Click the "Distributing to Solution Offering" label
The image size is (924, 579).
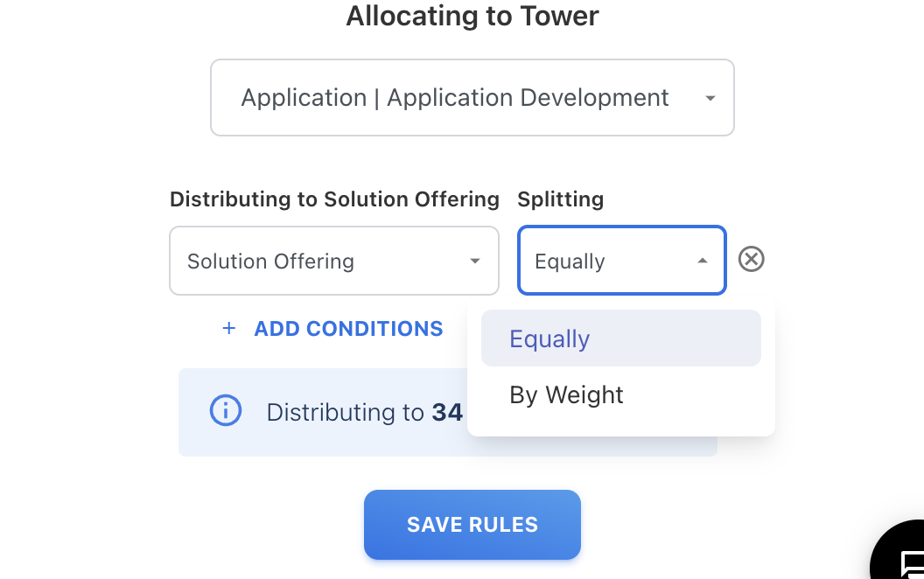point(334,199)
